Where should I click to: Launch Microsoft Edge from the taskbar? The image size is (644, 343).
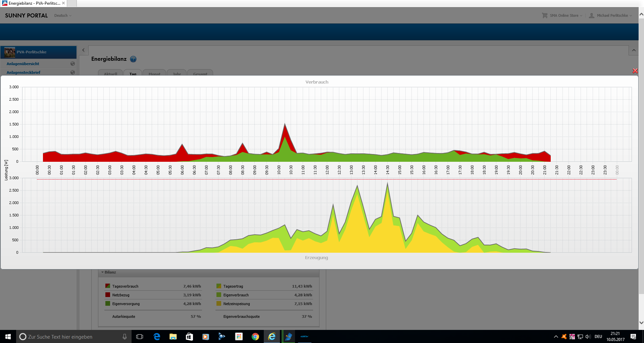click(157, 337)
